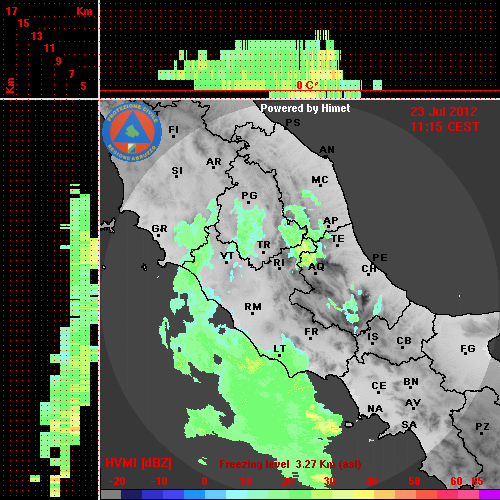Click the 65 value on dBZ scale
The width and height of the screenshot is (500, 500).
[x=477, y=481]
